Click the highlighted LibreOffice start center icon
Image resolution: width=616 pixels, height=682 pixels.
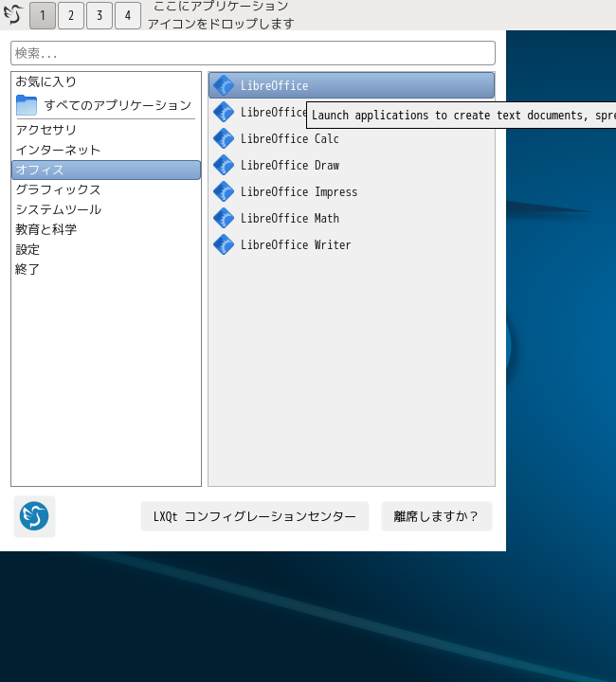224,85
